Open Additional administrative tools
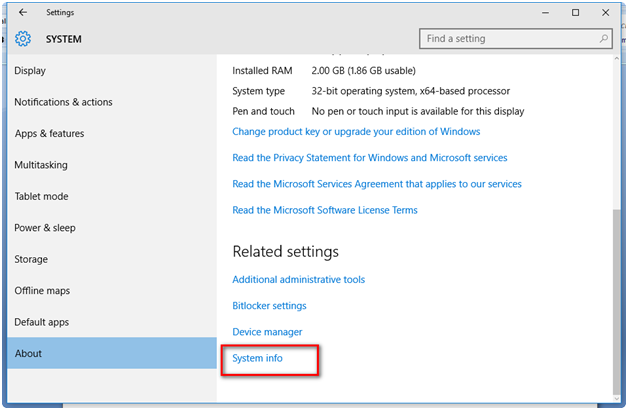 298,280
